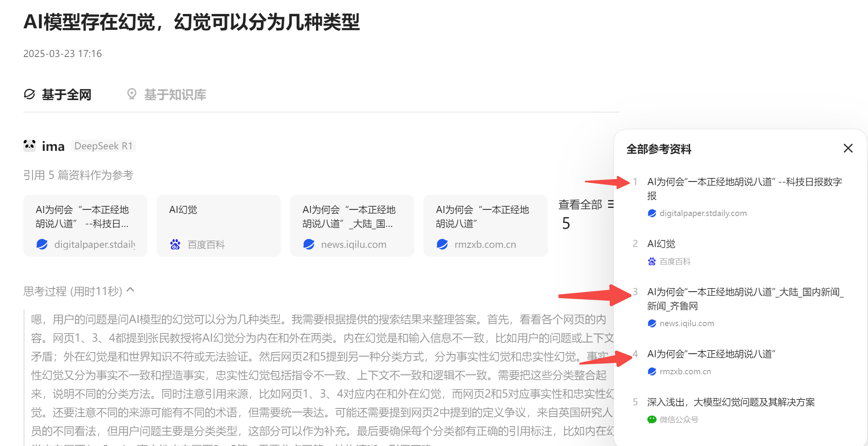The height and width of the screenshot is (446, 868).
Task: Collapse the 思考过程 section chevron
Action: coord(131,290)
